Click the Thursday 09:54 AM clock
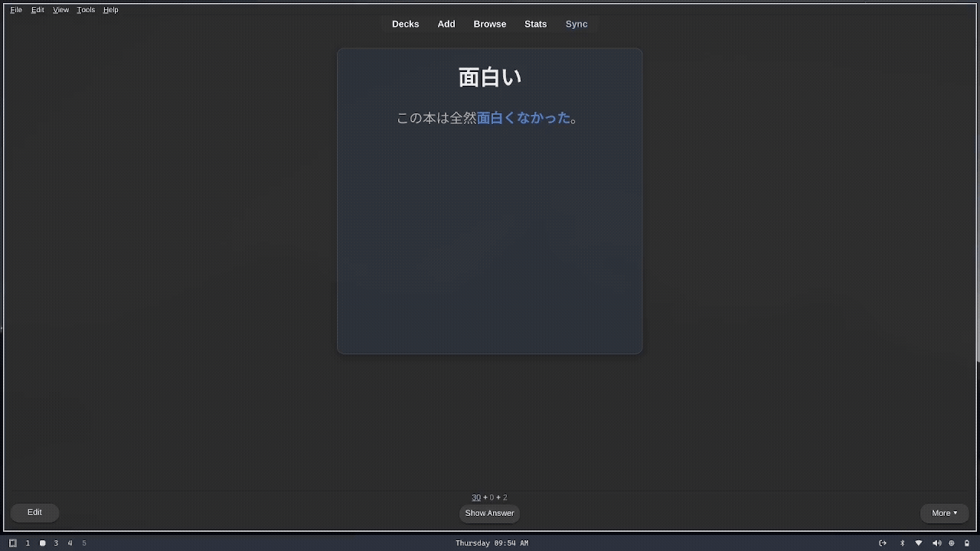This screenshot has width=980, height=551. (x=492, y=543)
